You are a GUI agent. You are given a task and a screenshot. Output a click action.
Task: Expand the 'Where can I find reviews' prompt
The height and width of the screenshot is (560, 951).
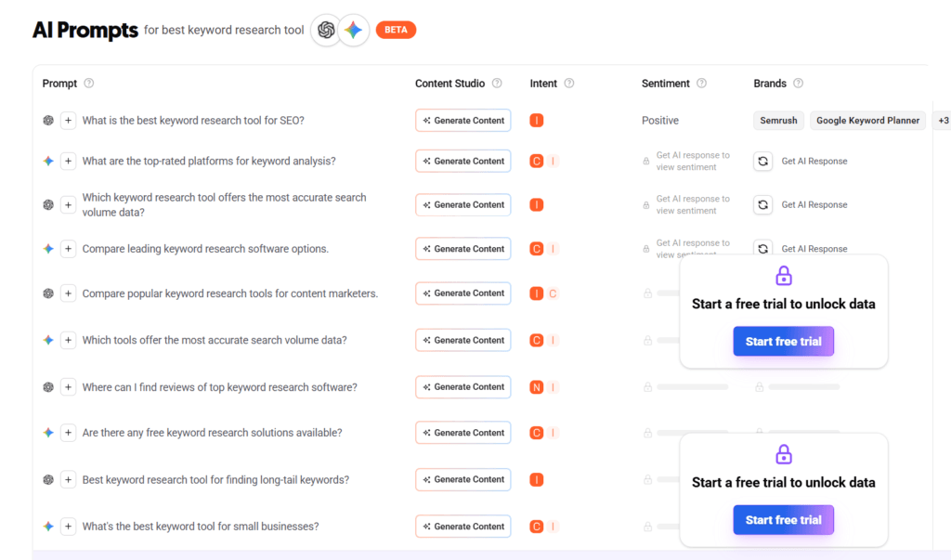click(68, 387)
